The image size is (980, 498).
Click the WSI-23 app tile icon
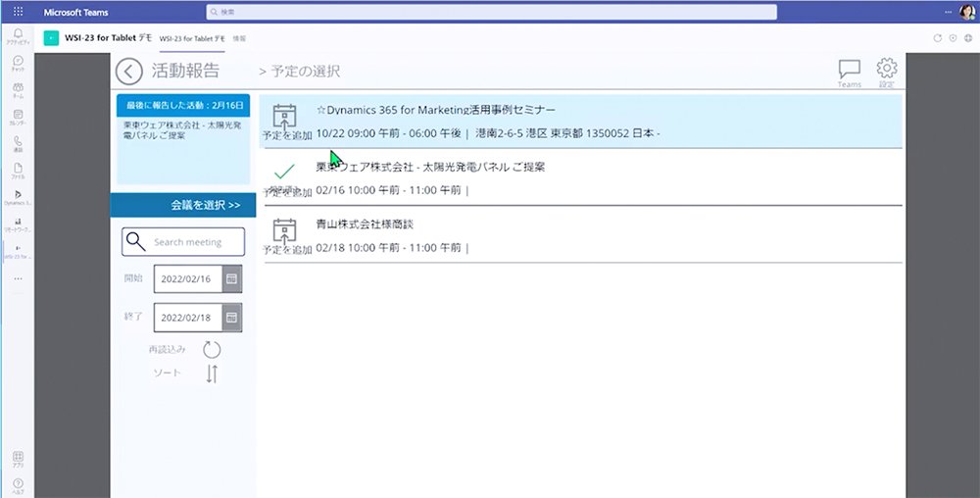[x=51, y=38]
